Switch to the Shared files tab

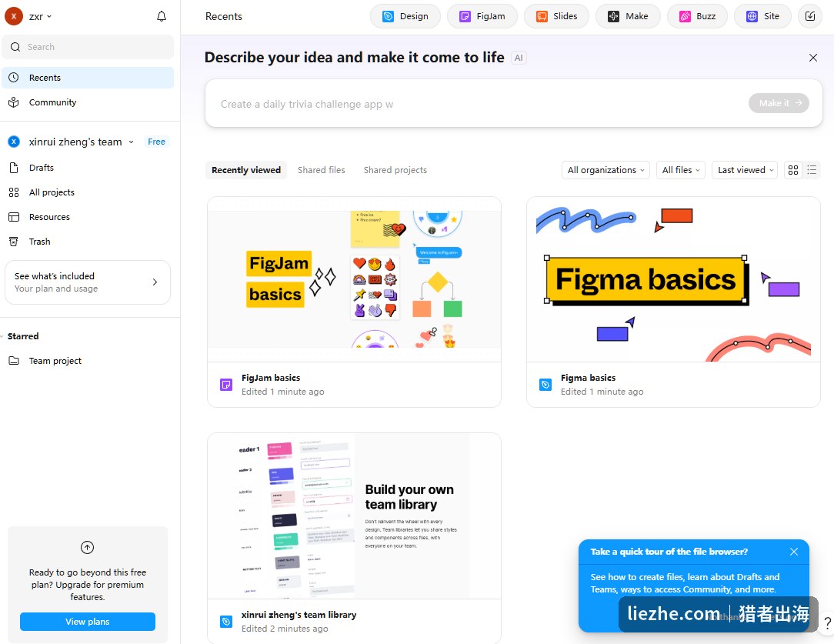322,170
